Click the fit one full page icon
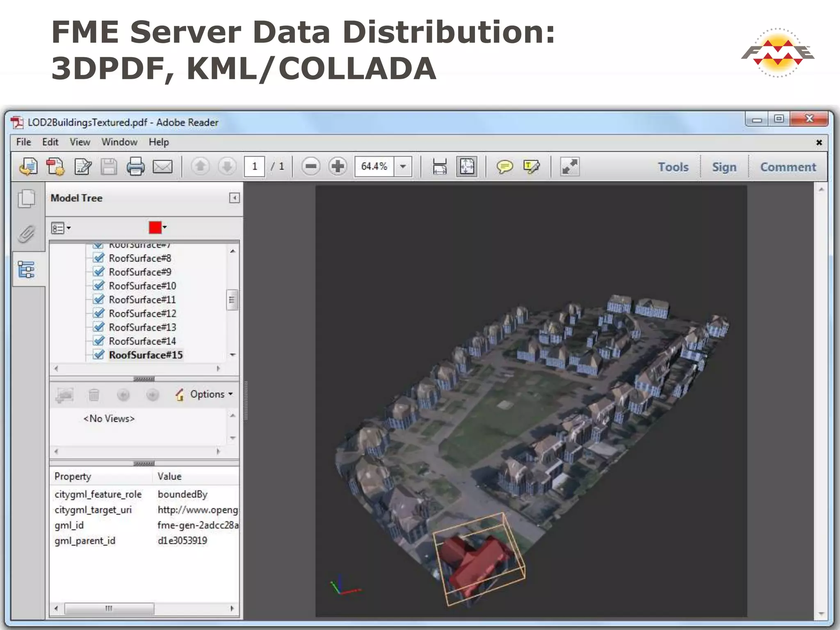The height and width of the screenshot is (630, 840). click(x=467, y=167)
